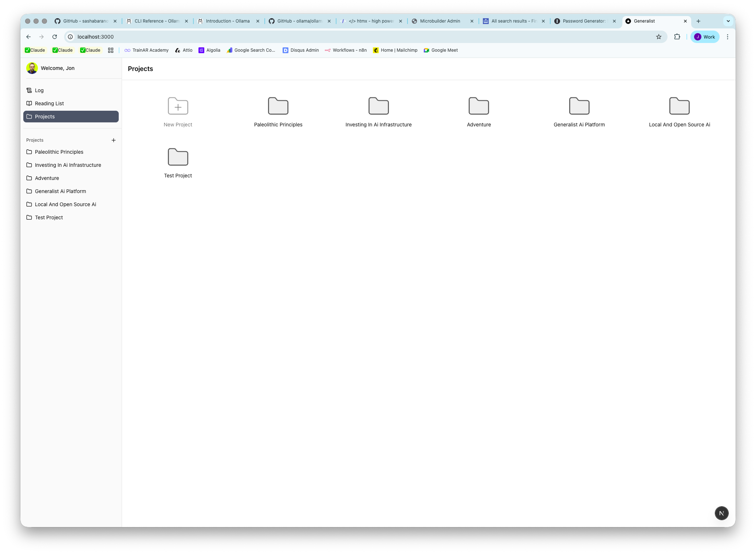Click the bookmarks app-grid icon
This screenshot has width=756, height=554.
[111, 50]
